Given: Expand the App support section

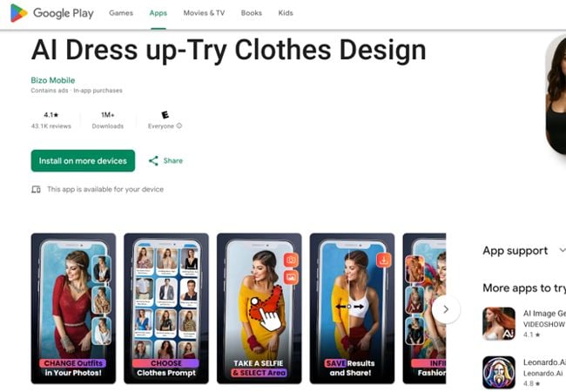Looking at the screenshot, I should [x=562, y=250].
